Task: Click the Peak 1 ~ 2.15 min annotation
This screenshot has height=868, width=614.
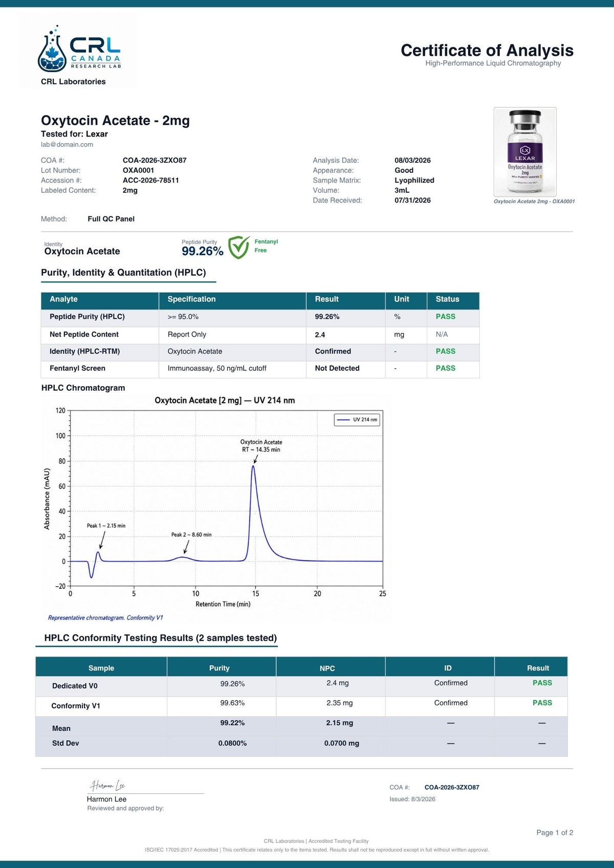Action: pos(106,526)
